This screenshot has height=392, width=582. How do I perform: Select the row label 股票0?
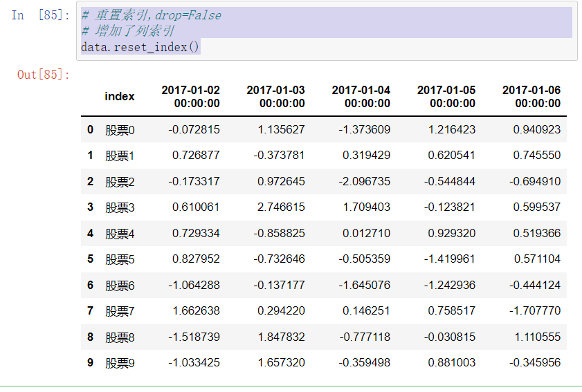pyautogui.click(x=120, y=130)
